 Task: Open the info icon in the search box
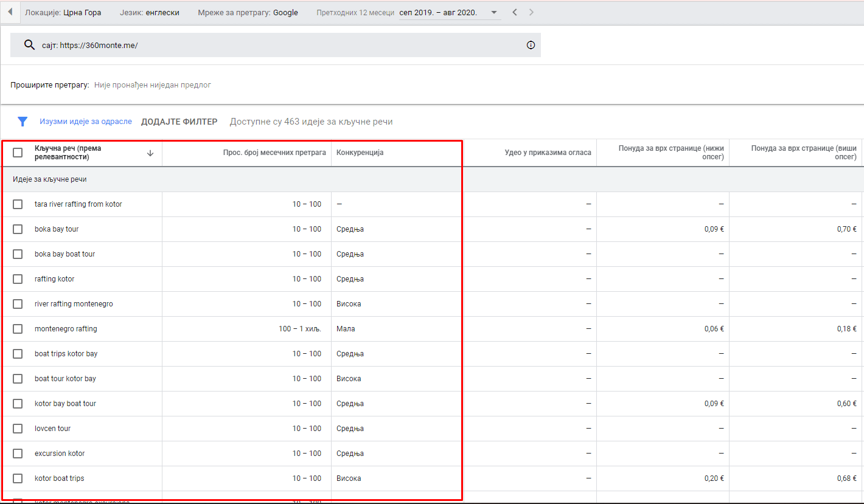[x=531, y=45]
